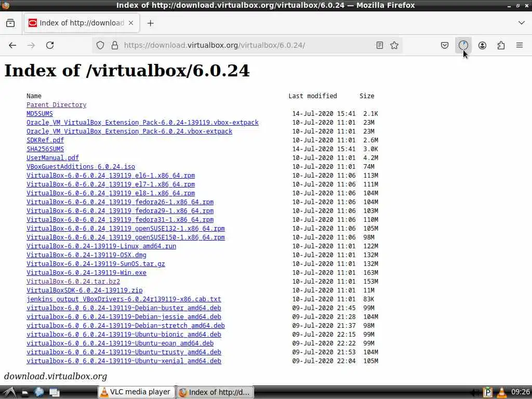Open tracking protection shield info
This screenshot has width=532, height=399.
[x=100, y=45]
